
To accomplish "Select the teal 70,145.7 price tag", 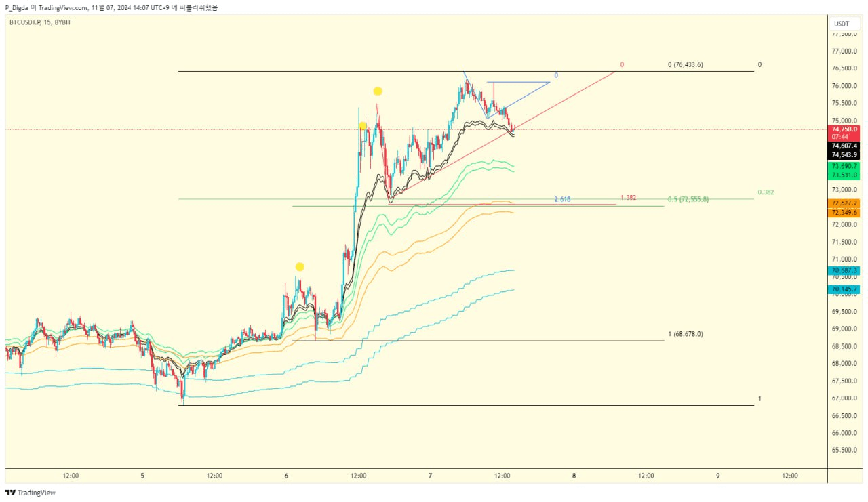I will 844,289.
